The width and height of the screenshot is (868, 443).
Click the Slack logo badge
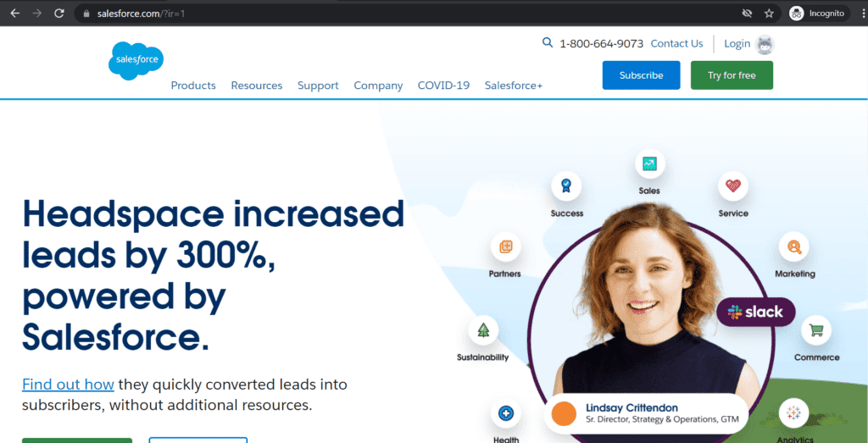pyautogui.click(x=755, y=313)
